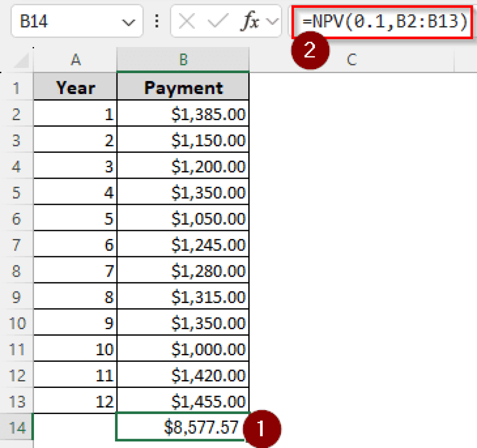Click the NPV formula in formula bar
Screen dimensions: 477x448
(384, 21)
